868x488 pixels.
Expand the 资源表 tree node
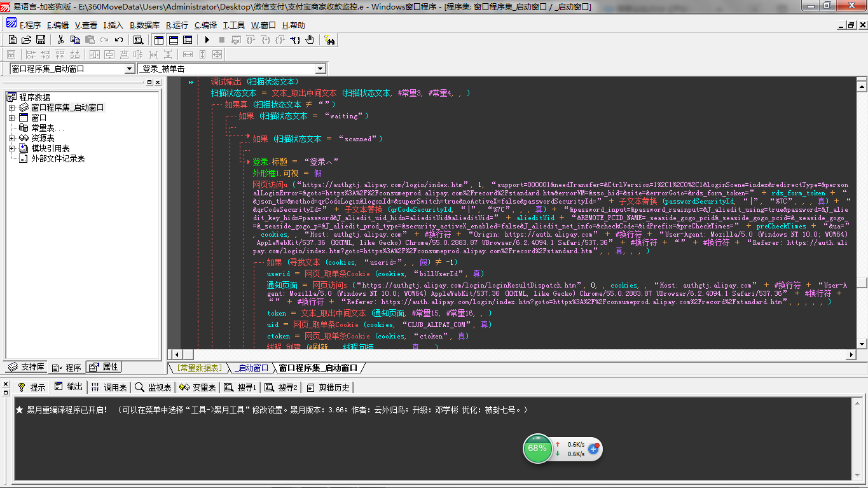11,138
